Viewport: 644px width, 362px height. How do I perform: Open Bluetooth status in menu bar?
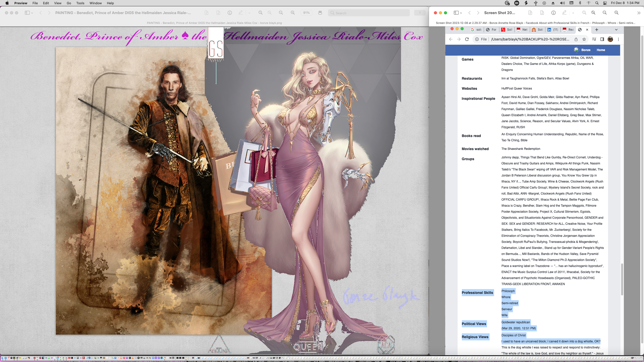point(580,3)
